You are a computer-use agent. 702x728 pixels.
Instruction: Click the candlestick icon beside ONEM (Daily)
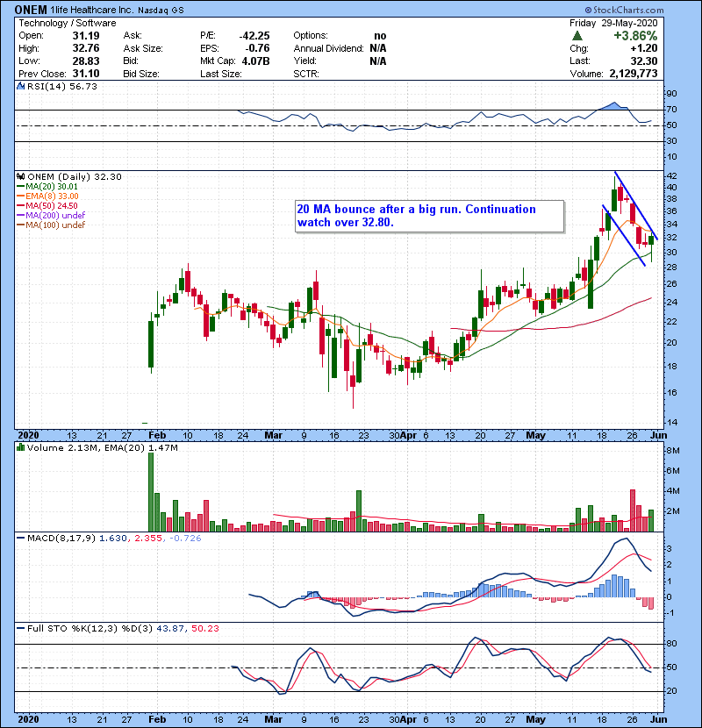point(21,177)
